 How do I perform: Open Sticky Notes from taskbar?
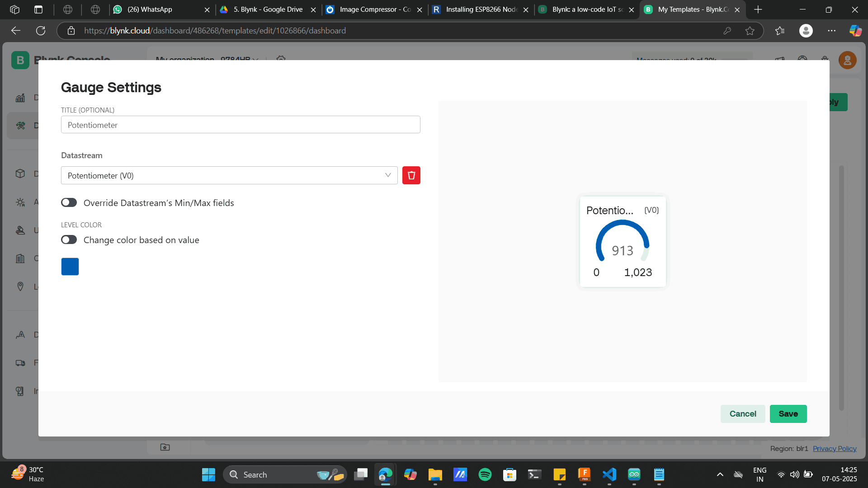(x=559, y=474)
